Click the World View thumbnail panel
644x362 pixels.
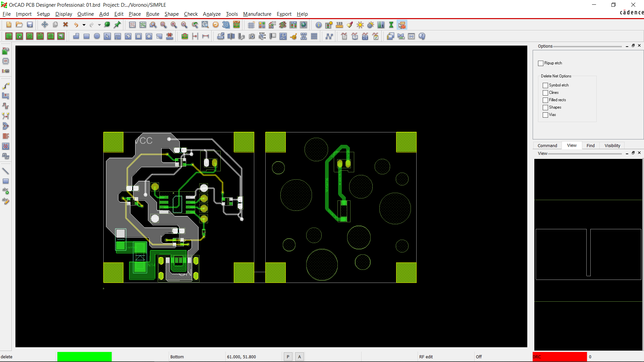pyautogui.click(x=588, y=254)
